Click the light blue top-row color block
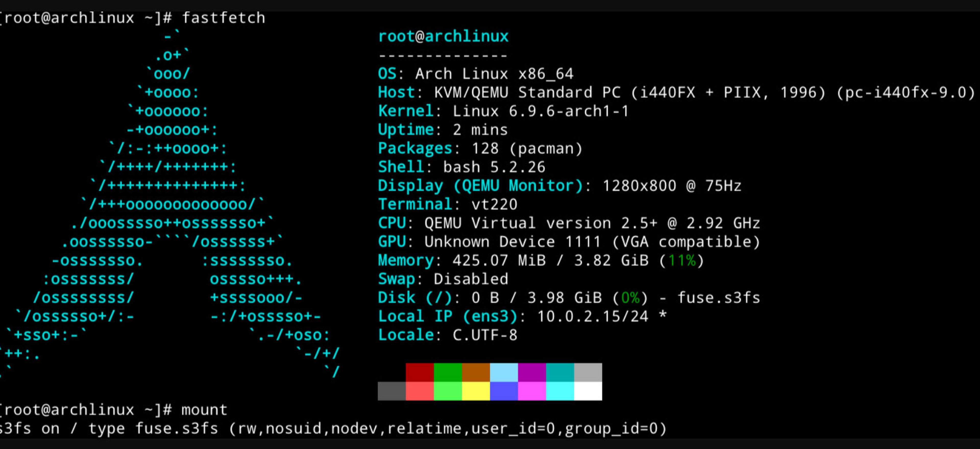 tap(504, 372)
